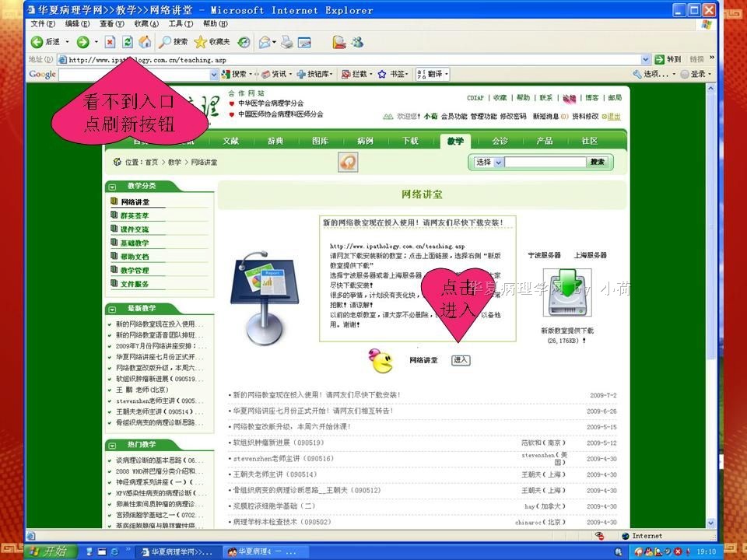Switch to taskbar item 华夏病理4
The height and width of the screenshot is (560, 747).
coord(265,552)
